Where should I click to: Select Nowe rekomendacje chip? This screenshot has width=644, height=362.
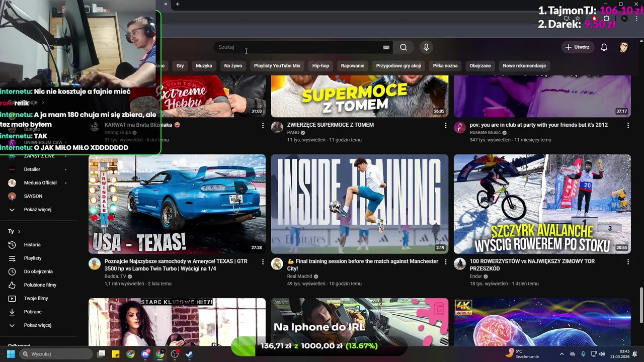click(x=524, y=66)
